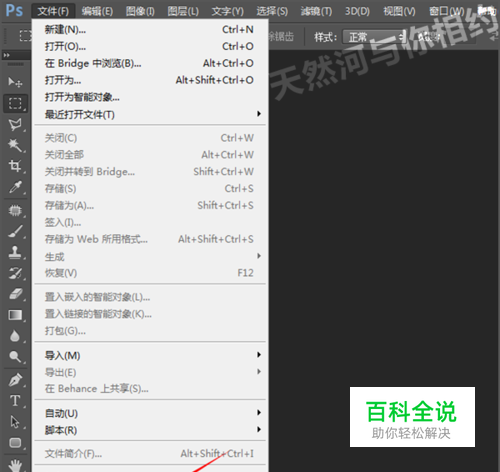Select the Brush tool
This screenshot has height=472, width=500.
15,231
